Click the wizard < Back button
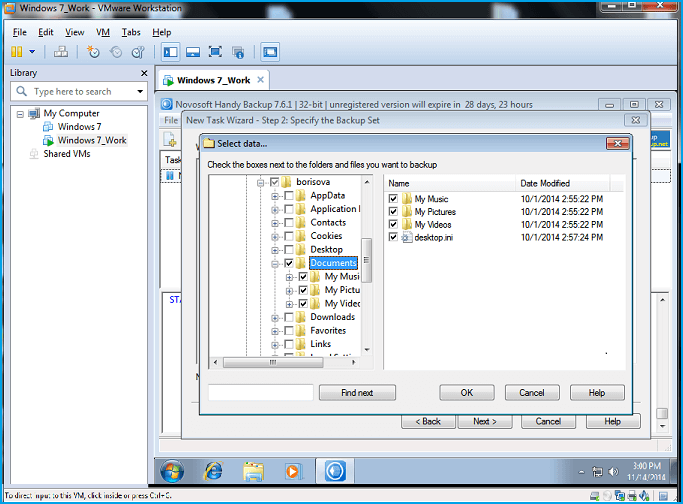The image size is (683, 504). [428, 421]
